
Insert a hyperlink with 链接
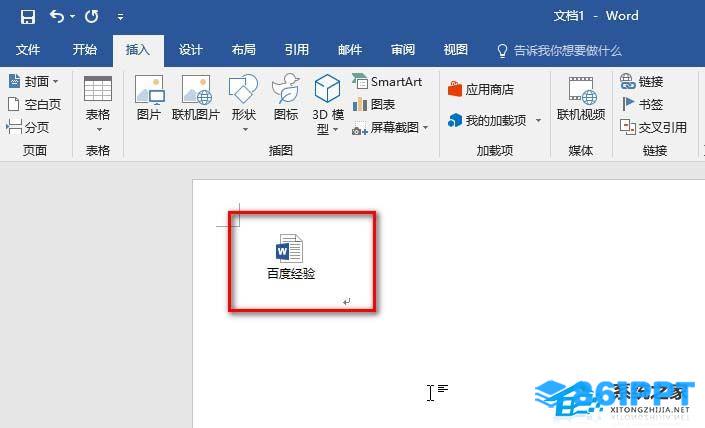[642, 82]
